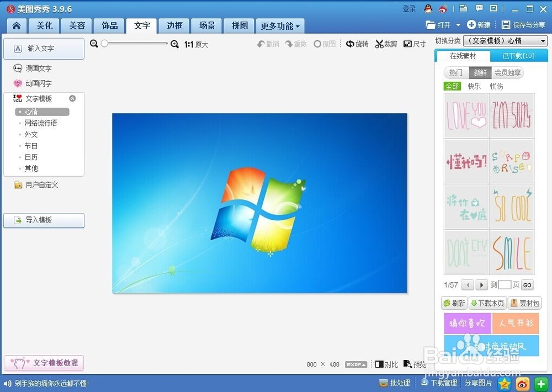Viewport: 552px width, 392px height.
Task: Click the Weibo icon in title bar
Action: pyautogui.click(x=443, y=9)
